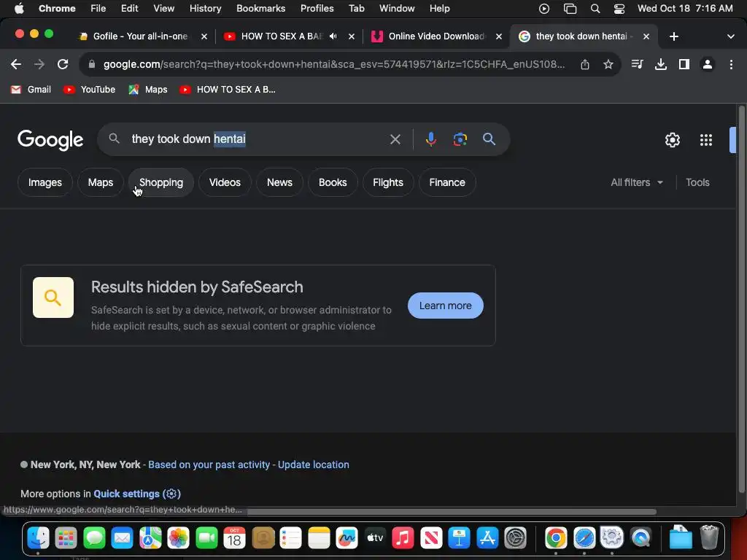Start voice search with the microphone

pos(430,139)
